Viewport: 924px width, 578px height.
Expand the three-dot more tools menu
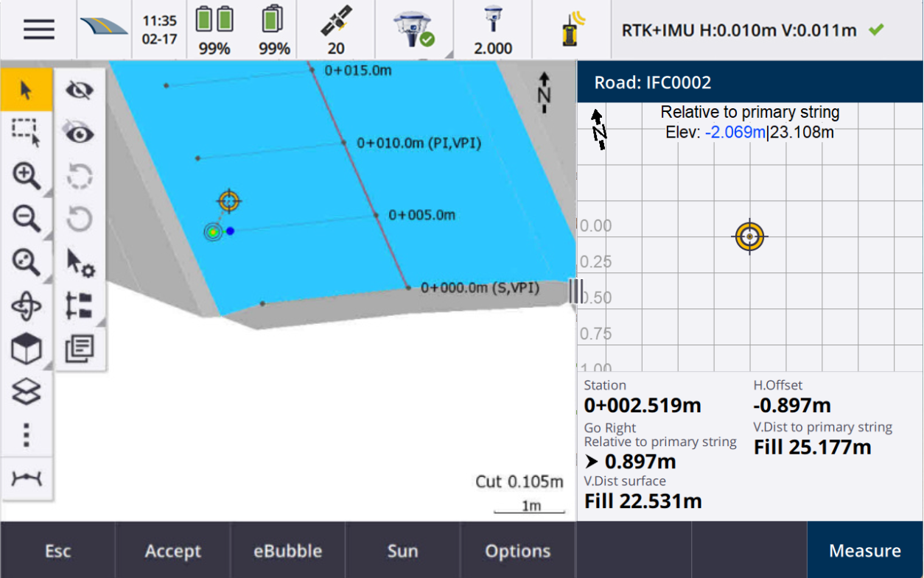coord(26,435)
